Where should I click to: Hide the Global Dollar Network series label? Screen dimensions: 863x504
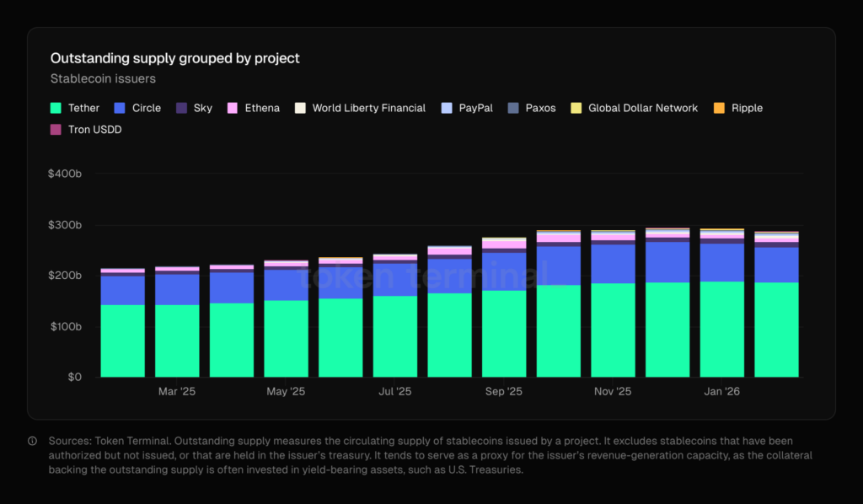642,108
